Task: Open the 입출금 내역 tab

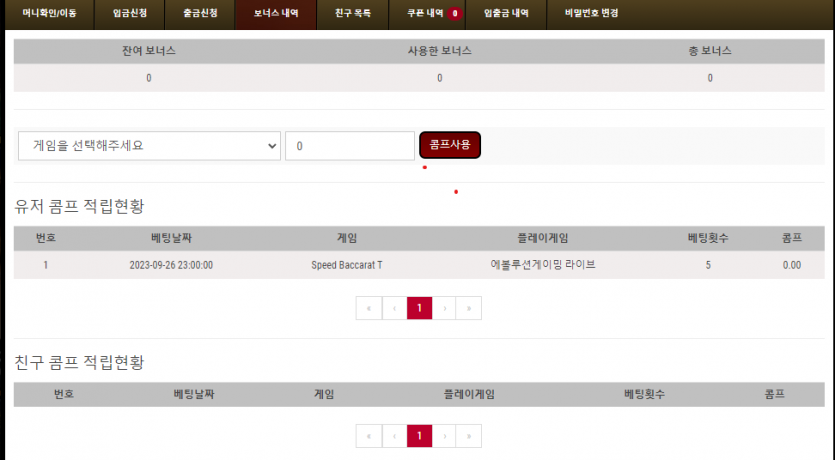Action: [x=506, y=14]
